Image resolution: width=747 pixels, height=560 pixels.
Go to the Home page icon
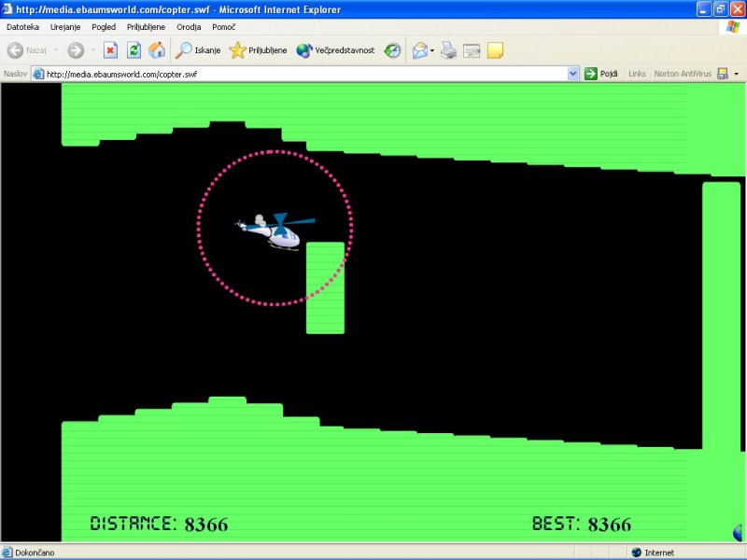[x=157, y=50]
